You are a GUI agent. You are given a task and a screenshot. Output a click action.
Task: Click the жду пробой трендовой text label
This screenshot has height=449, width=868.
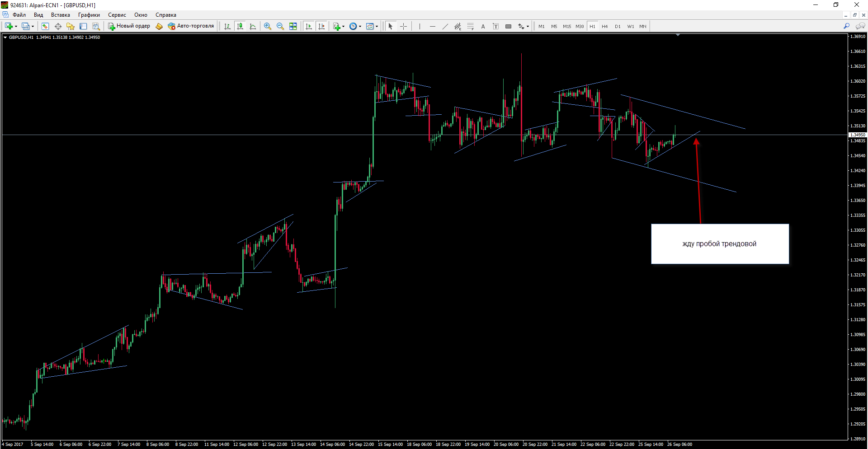tap(719, 244)
